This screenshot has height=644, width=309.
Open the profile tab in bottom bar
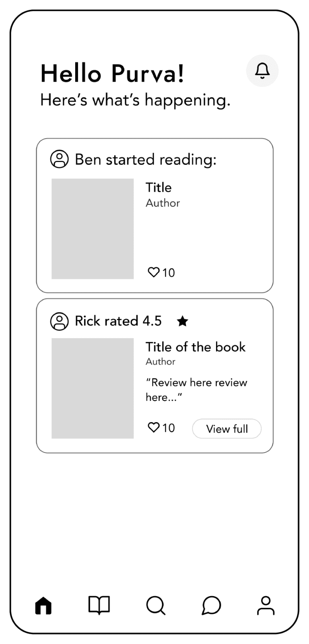coord(266,605)
